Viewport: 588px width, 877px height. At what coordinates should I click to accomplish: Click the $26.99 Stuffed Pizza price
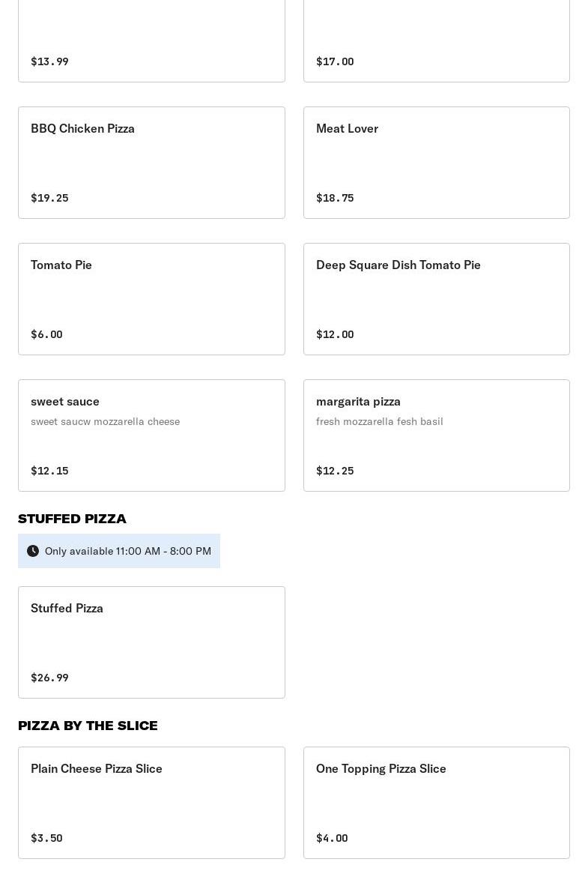[49, 678]
